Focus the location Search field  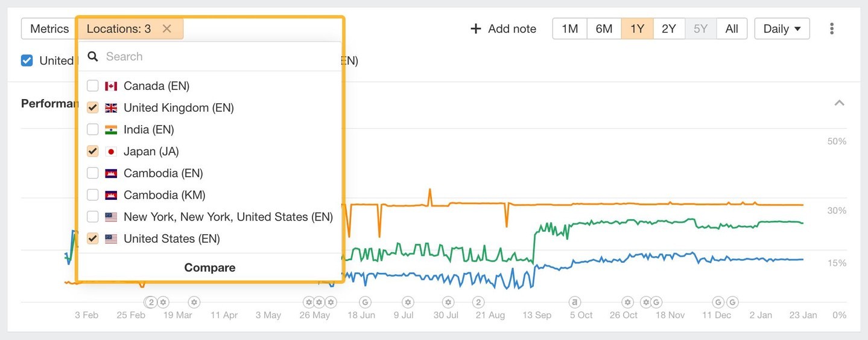pyautogui.click(x=217, y=56)
